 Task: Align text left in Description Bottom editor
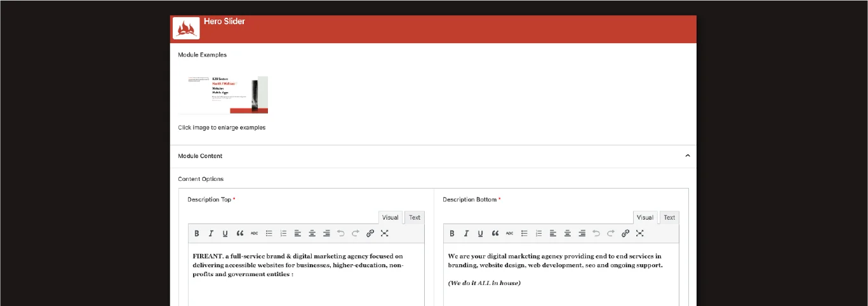(553, 234)
